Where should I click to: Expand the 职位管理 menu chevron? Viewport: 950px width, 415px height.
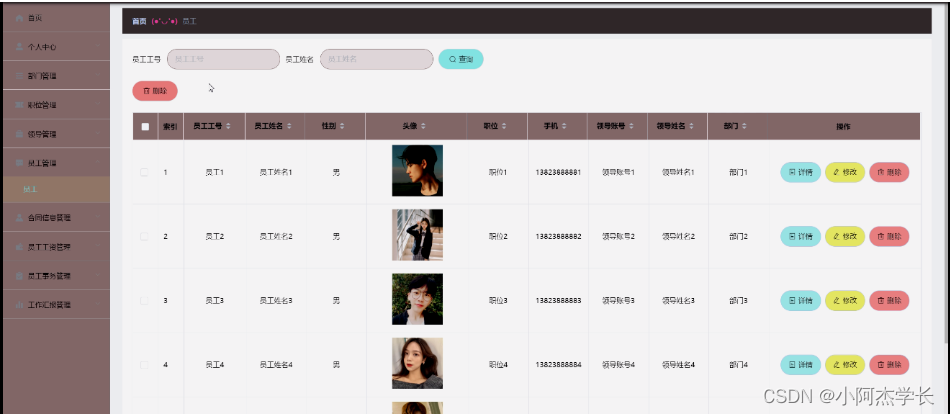98,104
